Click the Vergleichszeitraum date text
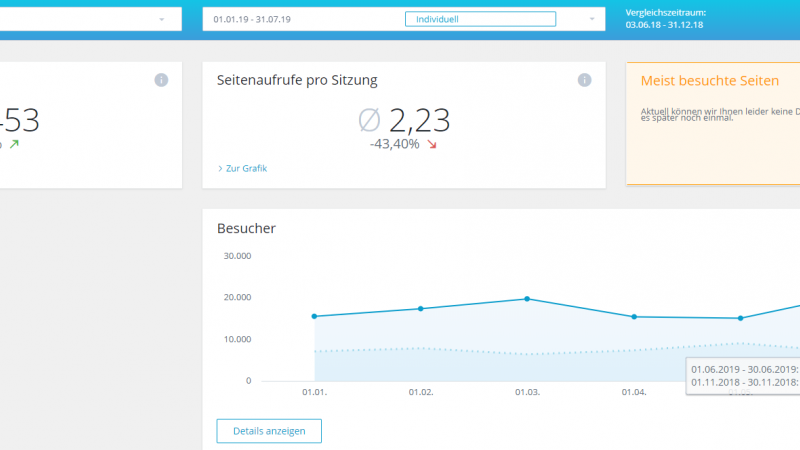The height and width of the screenshot is (450, 800). [663, 24]
